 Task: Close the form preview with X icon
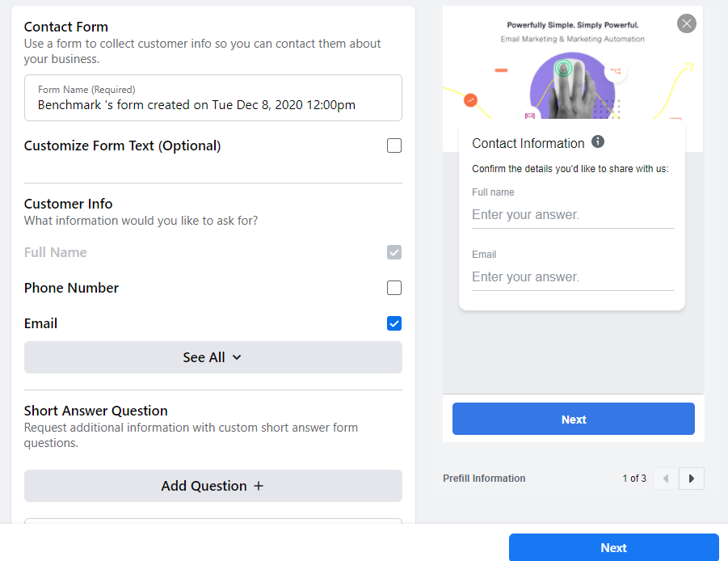tap(687, 23)
